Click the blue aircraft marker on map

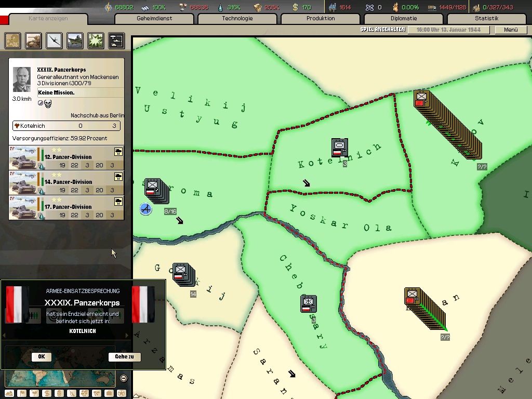(x=146, y=209)
